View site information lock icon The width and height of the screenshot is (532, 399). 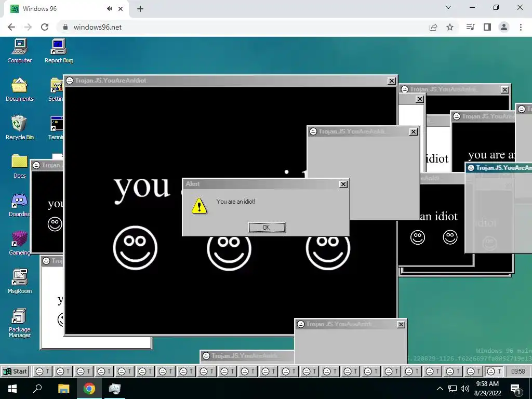(65, 27)
